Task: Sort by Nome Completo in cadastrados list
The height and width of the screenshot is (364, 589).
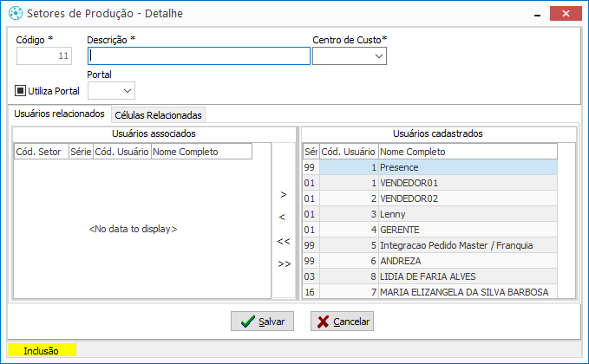Action: coord(468,152)
